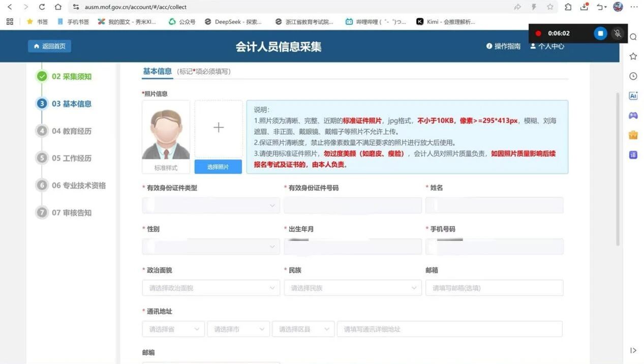Click the bookmark star in address bar
The height and width of the screenshot is (364, 644).
click(x=550, y=7)
